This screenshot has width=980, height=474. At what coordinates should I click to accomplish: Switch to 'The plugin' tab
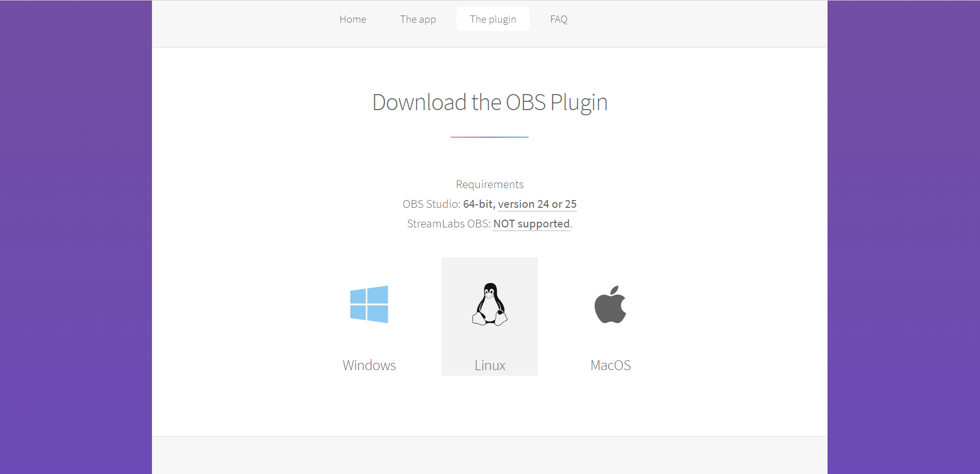click(x=493, y=19)
